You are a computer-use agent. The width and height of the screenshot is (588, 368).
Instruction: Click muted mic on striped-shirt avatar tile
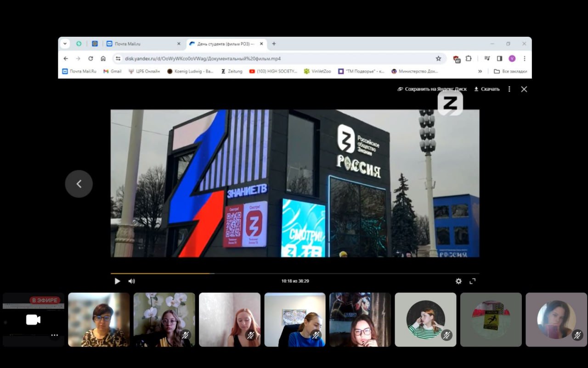pos(447,335)
